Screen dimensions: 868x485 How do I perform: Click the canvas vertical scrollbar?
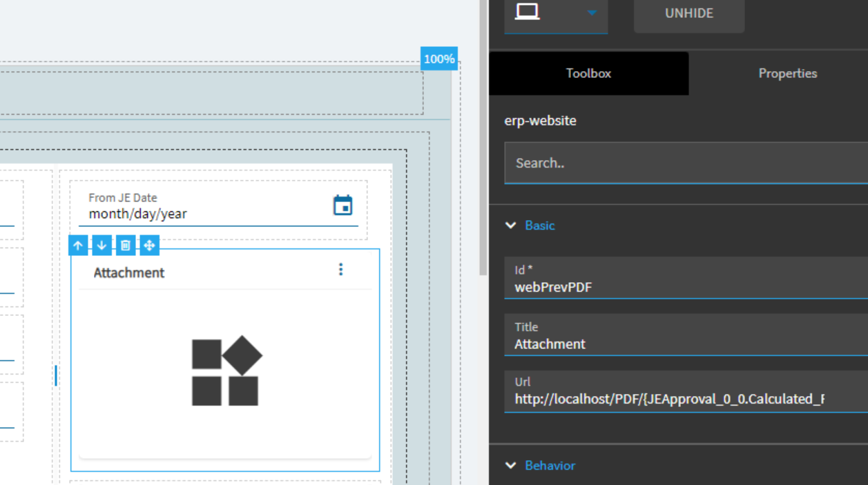483,138
